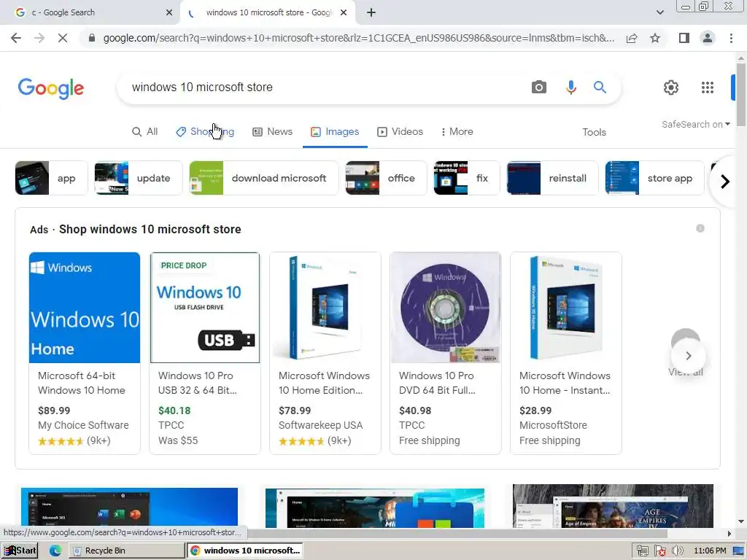
Task: Switch to the All results tab
Action: coord(145,132)
